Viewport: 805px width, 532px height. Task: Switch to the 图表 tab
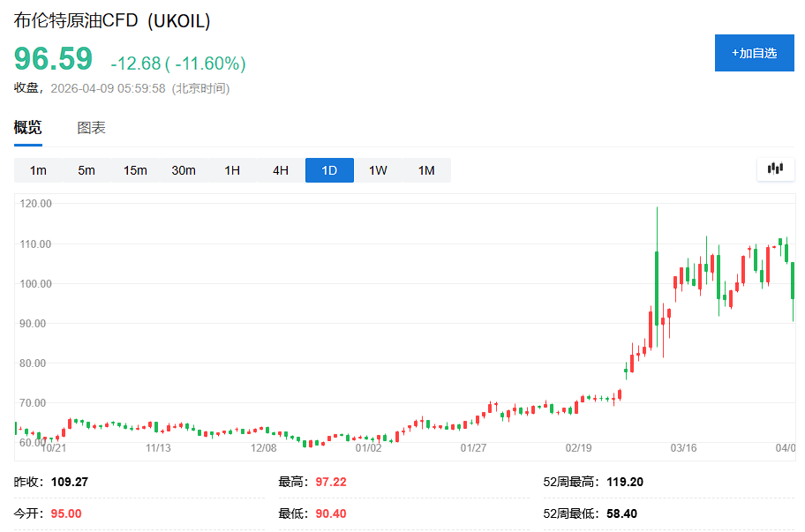coord(92,128)
